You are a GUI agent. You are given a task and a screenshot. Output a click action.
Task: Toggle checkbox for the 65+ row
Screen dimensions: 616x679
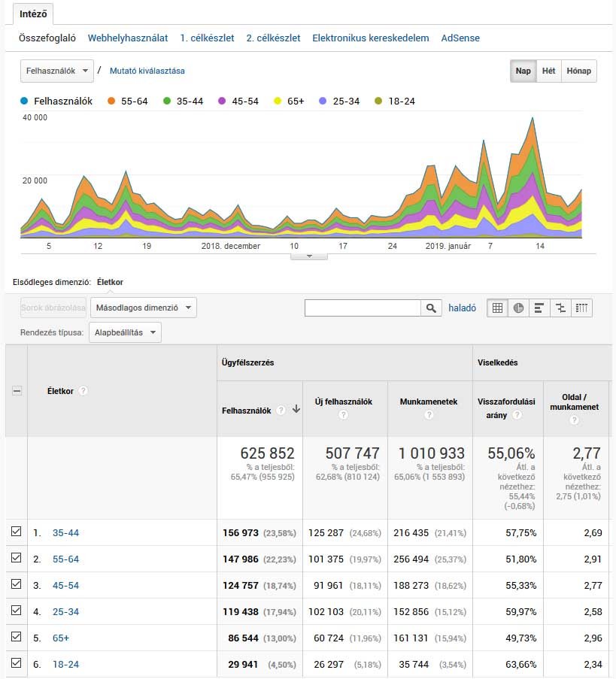tap(17, 638)
